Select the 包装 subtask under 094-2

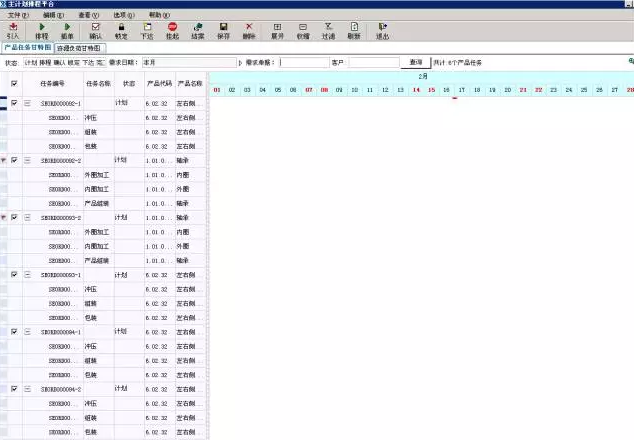[x=91, y=432]
